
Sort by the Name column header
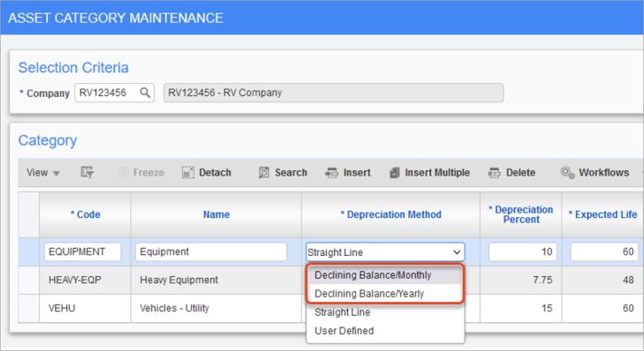(x=216, y=214)
